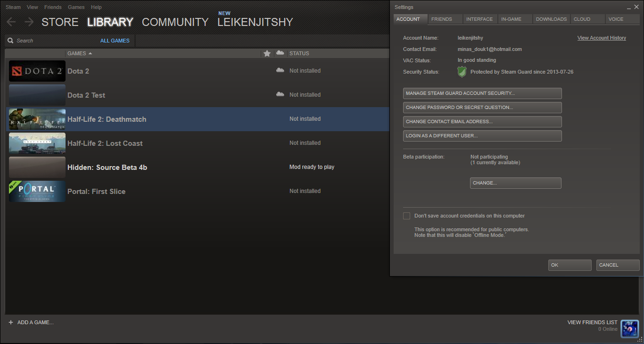
Task: Select the Half-Life 2: Lost Coast title
Action: [105, 143]
